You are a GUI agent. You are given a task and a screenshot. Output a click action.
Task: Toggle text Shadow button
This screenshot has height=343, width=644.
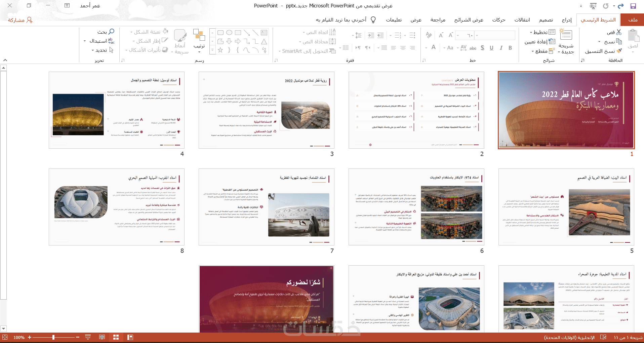coord(483,48)
